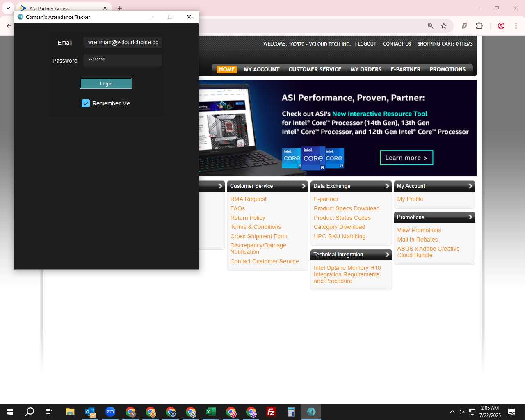Open Zoom from the taskbar

coord(110,412)
